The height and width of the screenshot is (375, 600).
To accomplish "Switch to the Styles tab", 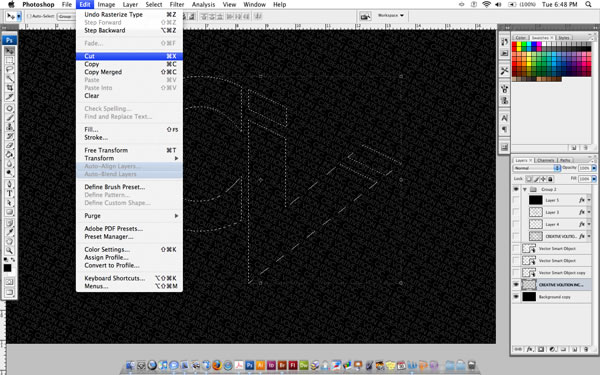I will click(x=564, y=38).
